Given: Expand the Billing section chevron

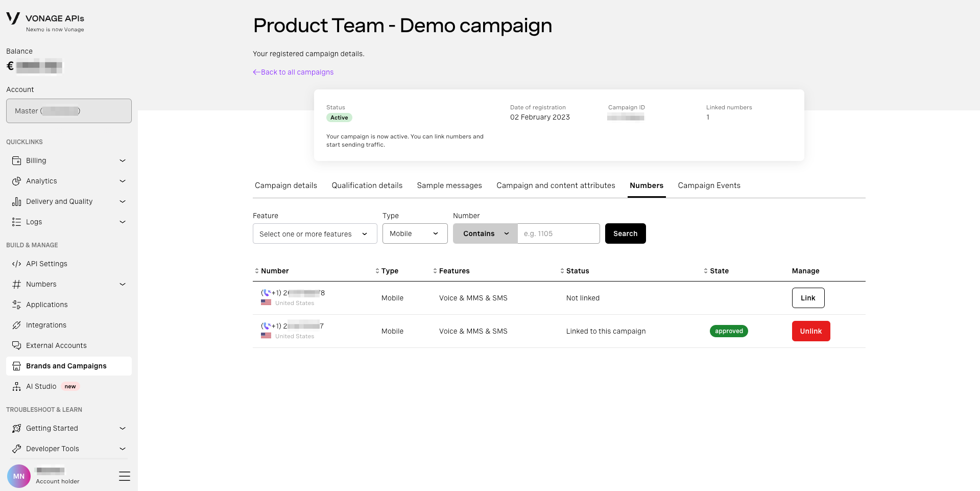Looking at the screenshot, I should pyautogui.click(x=123, y=160).
